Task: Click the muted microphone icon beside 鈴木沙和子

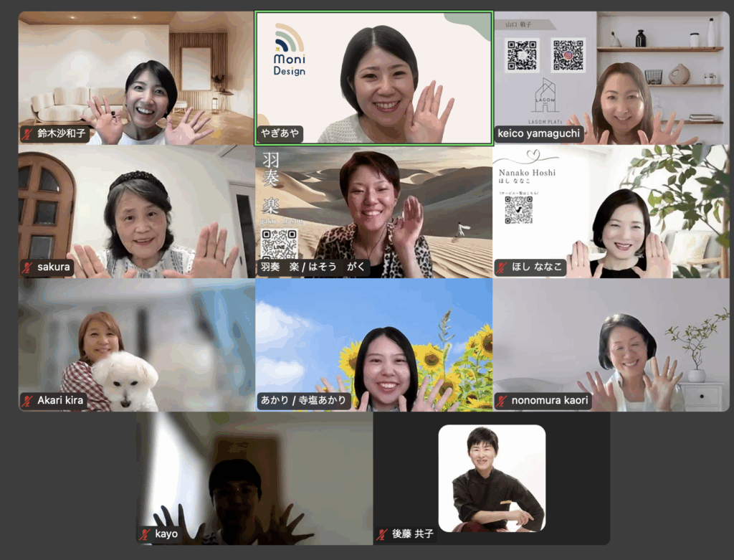Action: (x=28, y=134)
